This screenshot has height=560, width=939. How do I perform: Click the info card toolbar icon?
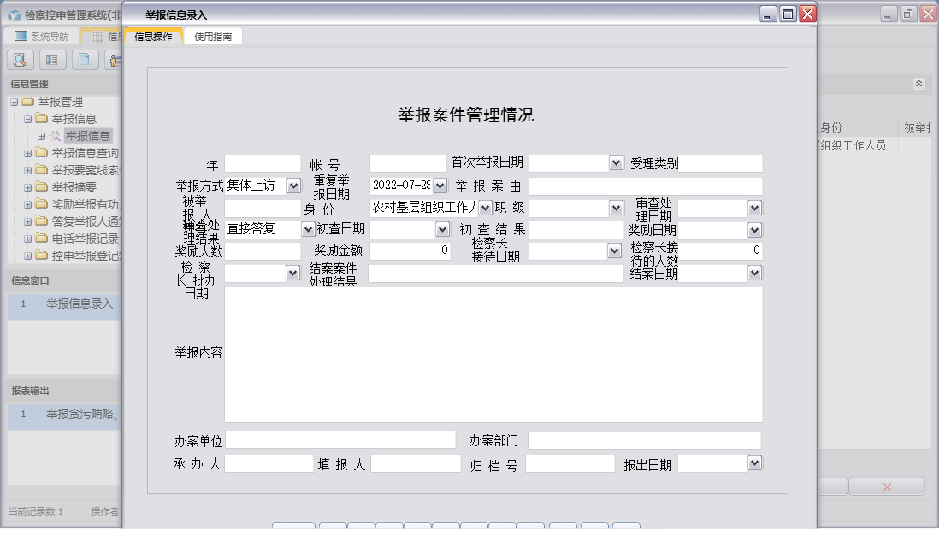[53, 60]
